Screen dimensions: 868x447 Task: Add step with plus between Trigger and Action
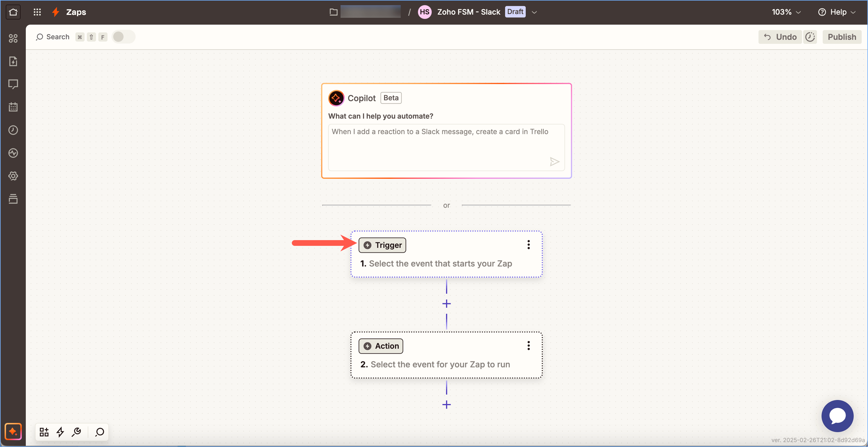446,303
